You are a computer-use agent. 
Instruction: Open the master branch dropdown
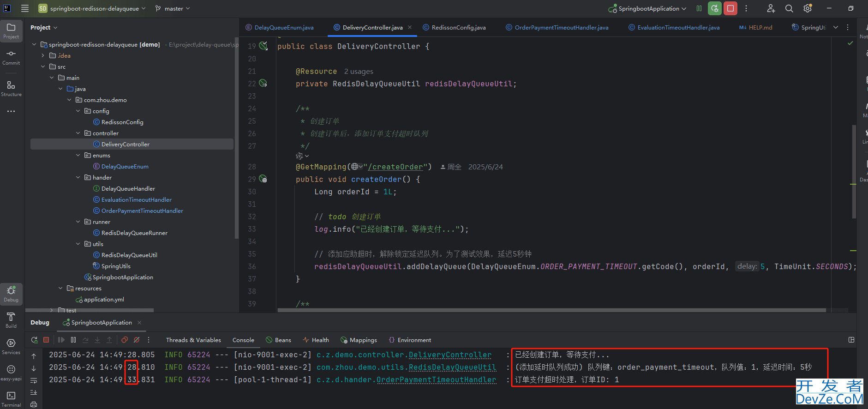pos(173,8)
